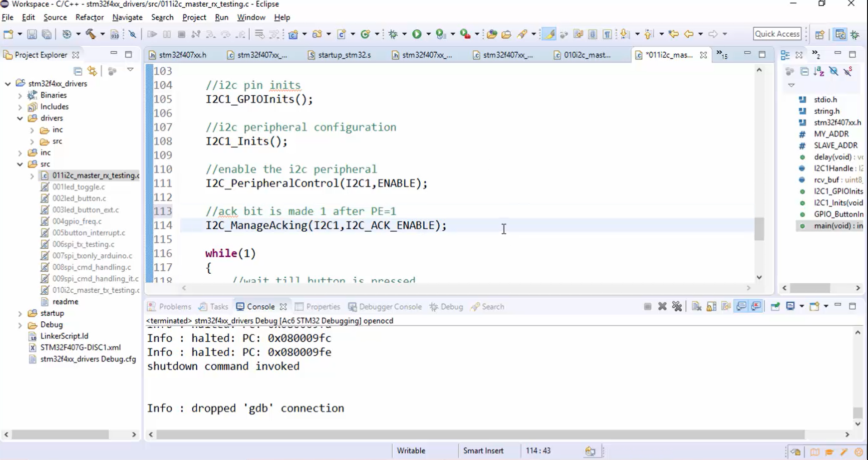The width and height of the screenshot is (868, 460).
Task: Toggle Link with Editor in Project Explorer
Action: point(92,71)
